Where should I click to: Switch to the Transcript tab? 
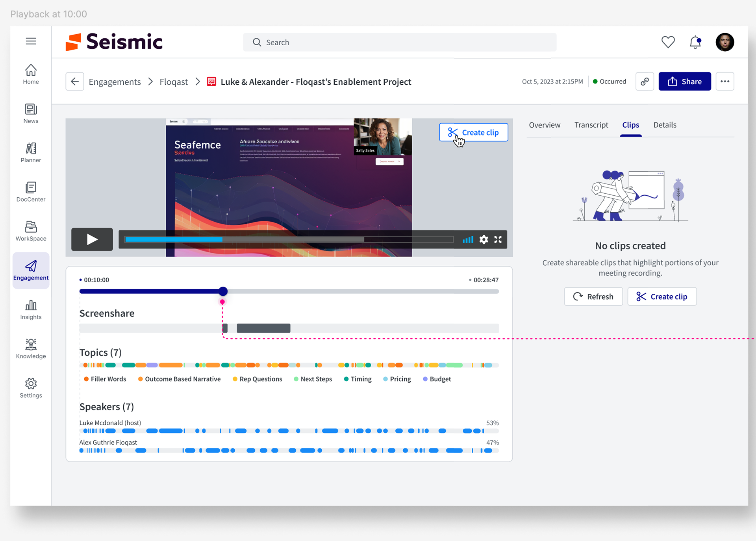[x=591, y=125]
